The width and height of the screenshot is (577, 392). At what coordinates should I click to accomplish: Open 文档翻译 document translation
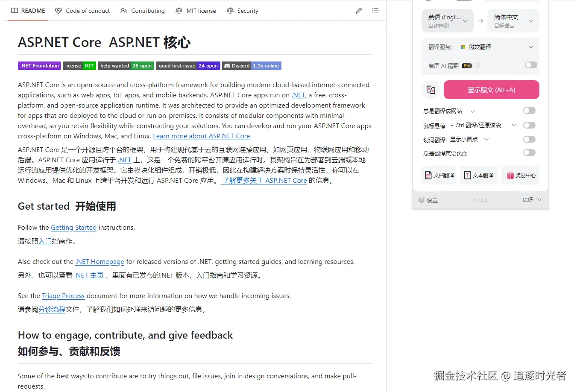coord(439,175)
